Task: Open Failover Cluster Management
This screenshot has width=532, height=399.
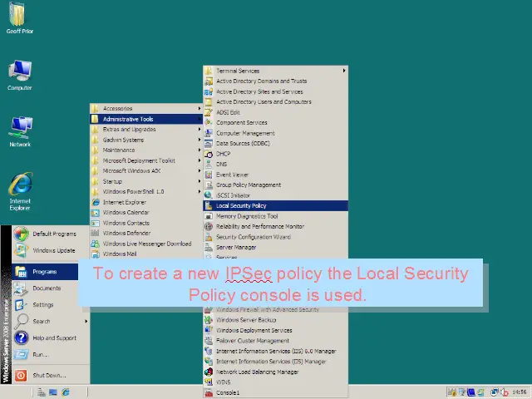Action: (x=275, y=341)
